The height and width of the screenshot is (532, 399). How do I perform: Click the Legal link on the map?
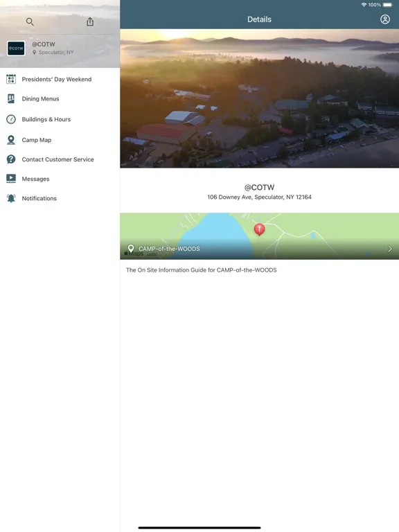[x=152, y=254]
